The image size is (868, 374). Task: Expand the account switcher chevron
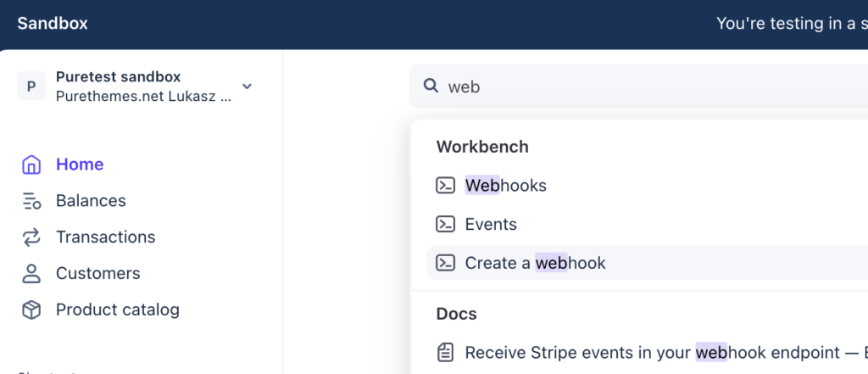coord(248,86)
